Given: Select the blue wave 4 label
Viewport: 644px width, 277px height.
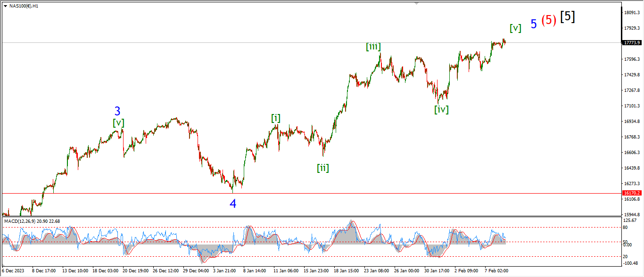Looking at the screenshot, I should (233, 204).
